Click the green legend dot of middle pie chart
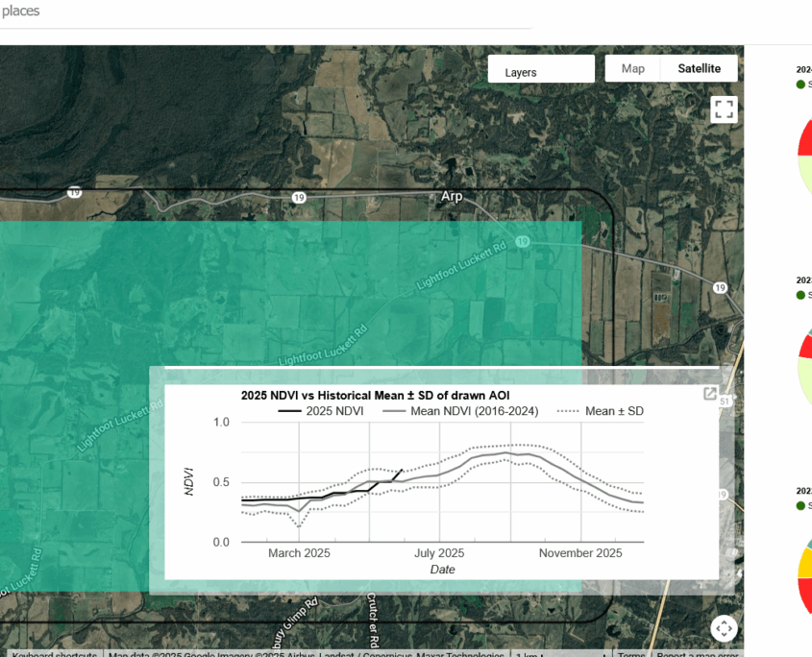The height and width of the screenshot is (657, 812). pyautogui.click(x=800, y=295)
